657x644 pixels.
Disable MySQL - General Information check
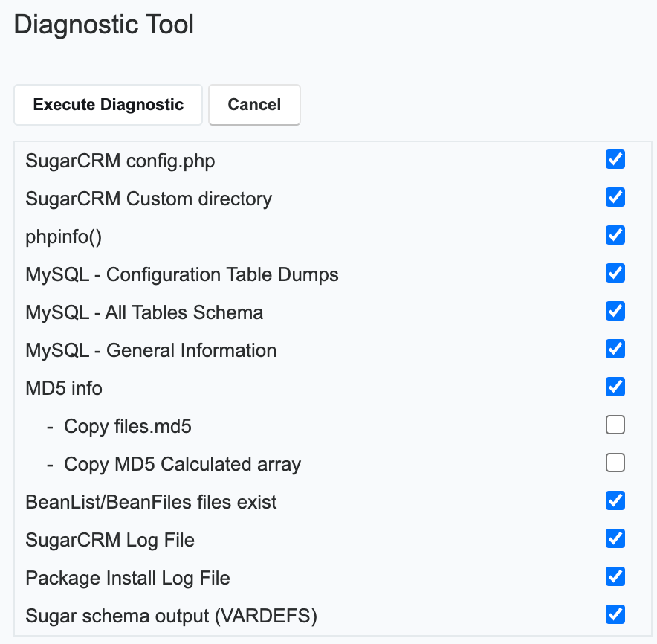(615, 349)
